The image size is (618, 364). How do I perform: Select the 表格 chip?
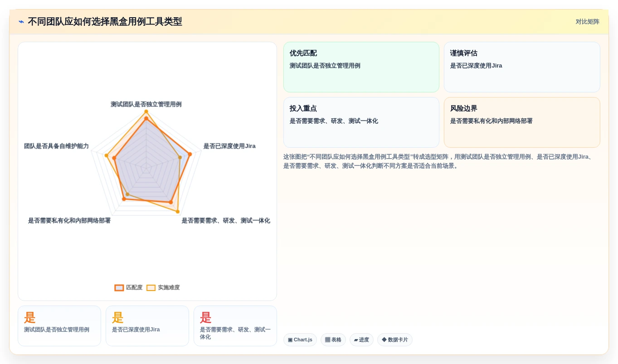coord(333,340)
